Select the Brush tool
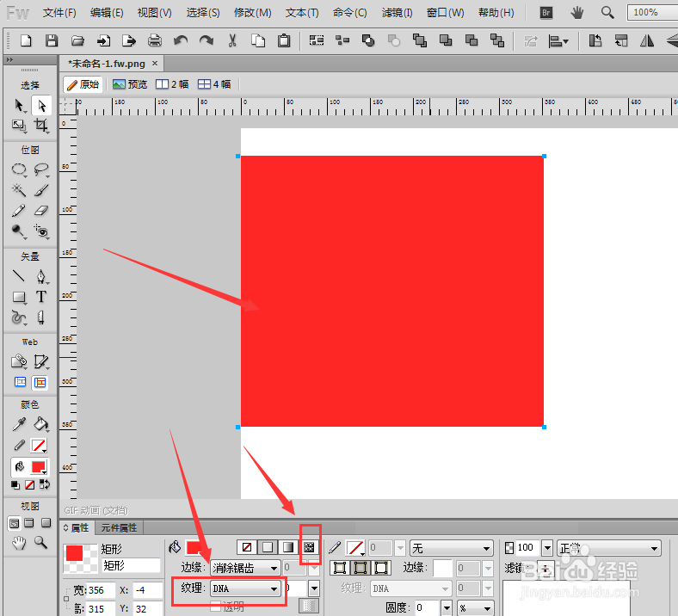The image size is (678, 616). pyautogui.click(x=41, y=190)
